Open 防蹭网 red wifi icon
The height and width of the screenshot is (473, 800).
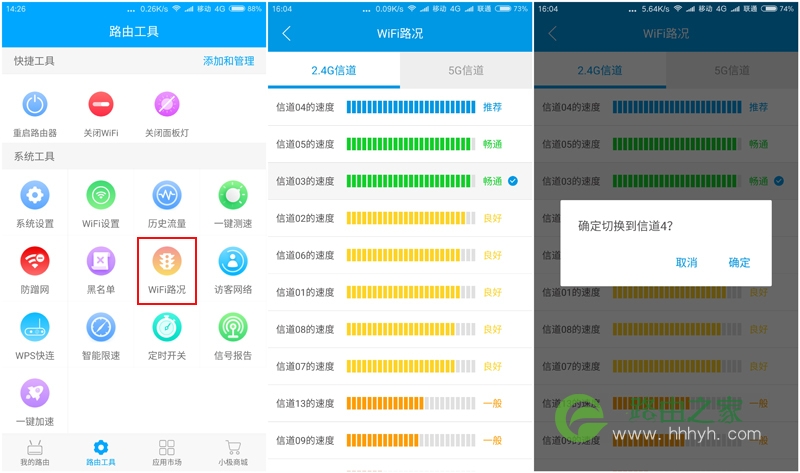[x=35, y=261]
